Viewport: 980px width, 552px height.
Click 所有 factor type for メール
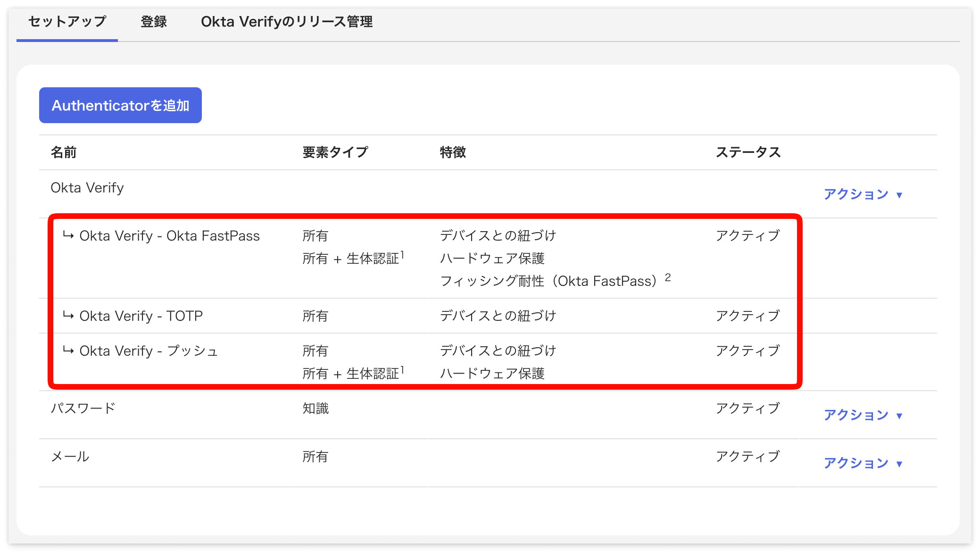click(315, 457)
